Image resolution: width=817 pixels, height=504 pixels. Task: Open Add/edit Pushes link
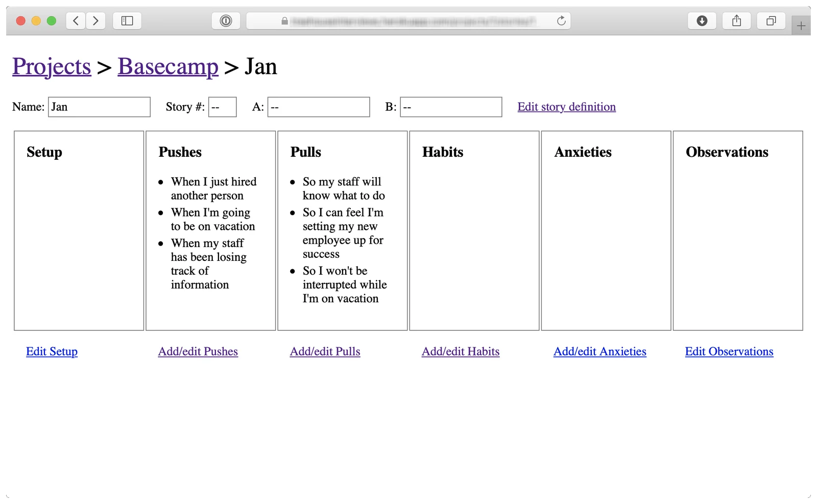tap(198, 351)
